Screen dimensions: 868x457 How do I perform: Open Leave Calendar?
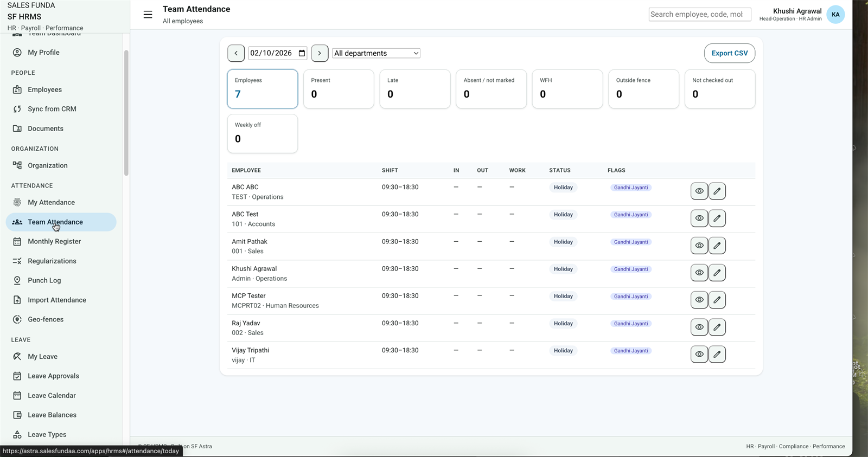[x=61, y=395]
